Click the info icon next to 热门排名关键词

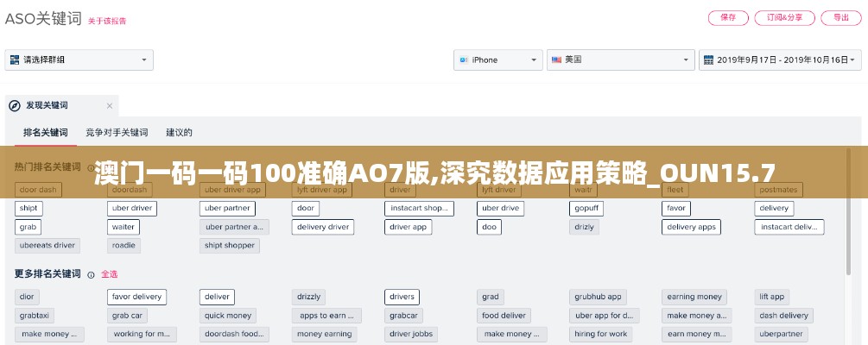point(89,166)
